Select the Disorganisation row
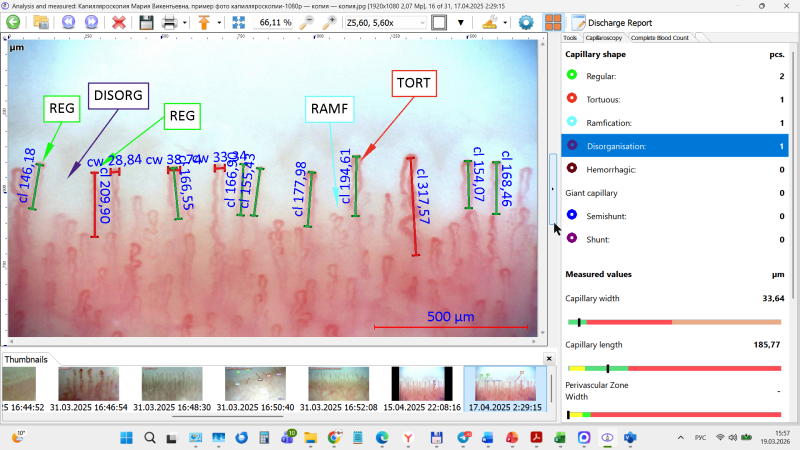 pyautogui.click(x=674, y=146)
